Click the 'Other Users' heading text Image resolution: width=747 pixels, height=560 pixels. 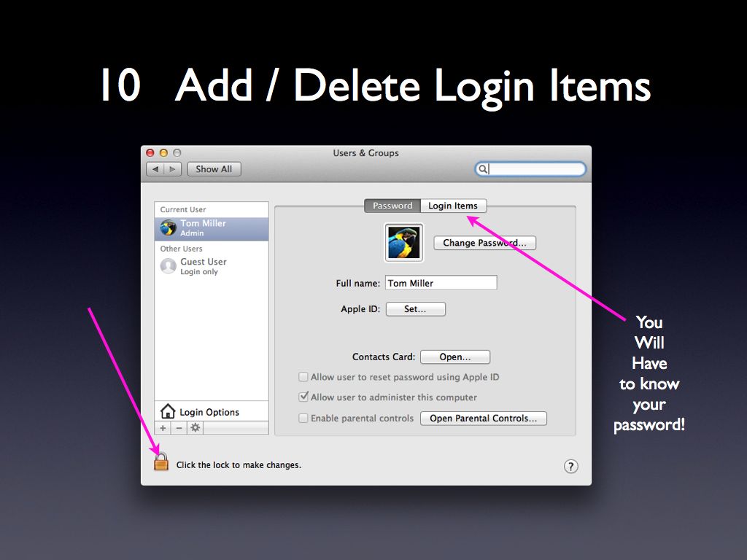[x=181, y=249]
